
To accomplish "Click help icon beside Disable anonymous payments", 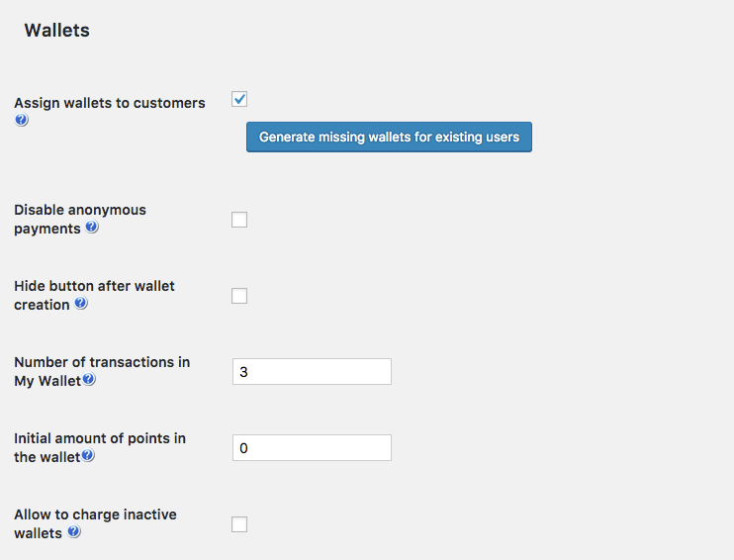I will pyautogui.click(x=92, y=228).
